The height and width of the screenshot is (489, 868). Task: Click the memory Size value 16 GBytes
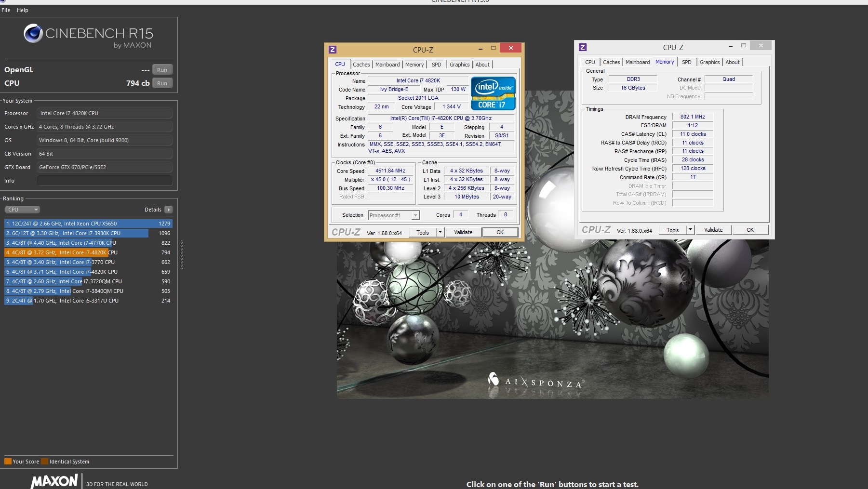(x=633, y=88)
